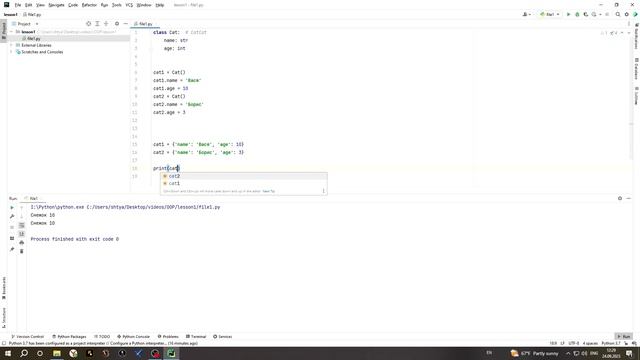Clear Run console with trash icon

[22, 251]
